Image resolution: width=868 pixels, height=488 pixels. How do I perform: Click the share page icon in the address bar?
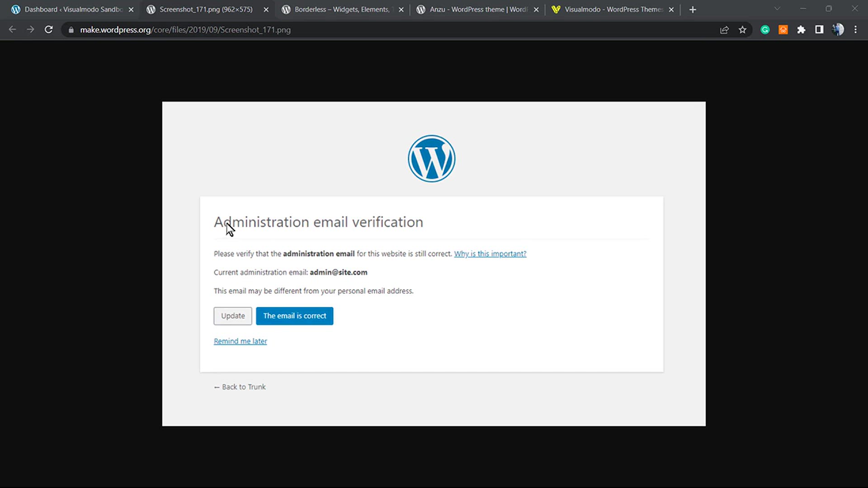[724, 30]
